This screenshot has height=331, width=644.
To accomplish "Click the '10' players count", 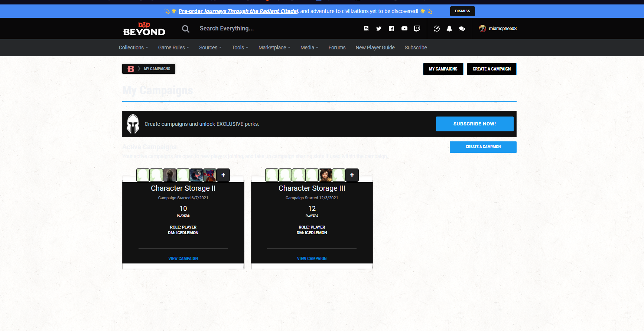I will pyautogui.click(x=183, y=209).
